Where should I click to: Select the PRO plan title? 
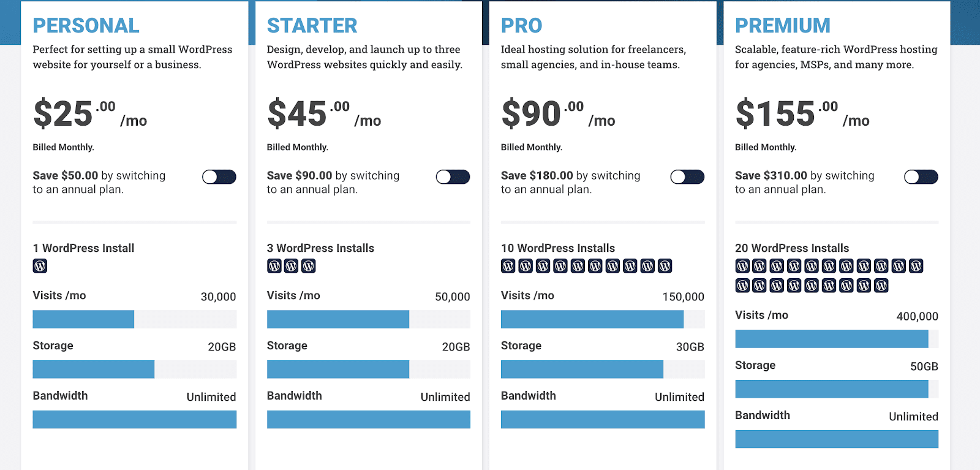tap(521, 26)
